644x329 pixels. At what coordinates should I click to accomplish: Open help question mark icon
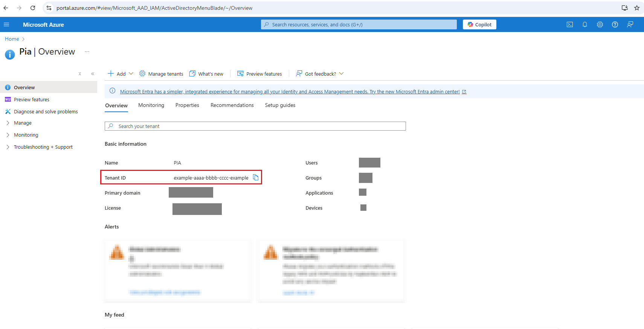point(615,24)
